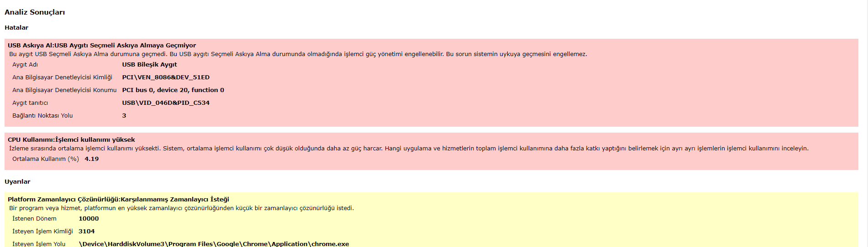Click the İsteyen İşlem Kimliği label
This screenshot has width=868, height=247.
[42, 232]
